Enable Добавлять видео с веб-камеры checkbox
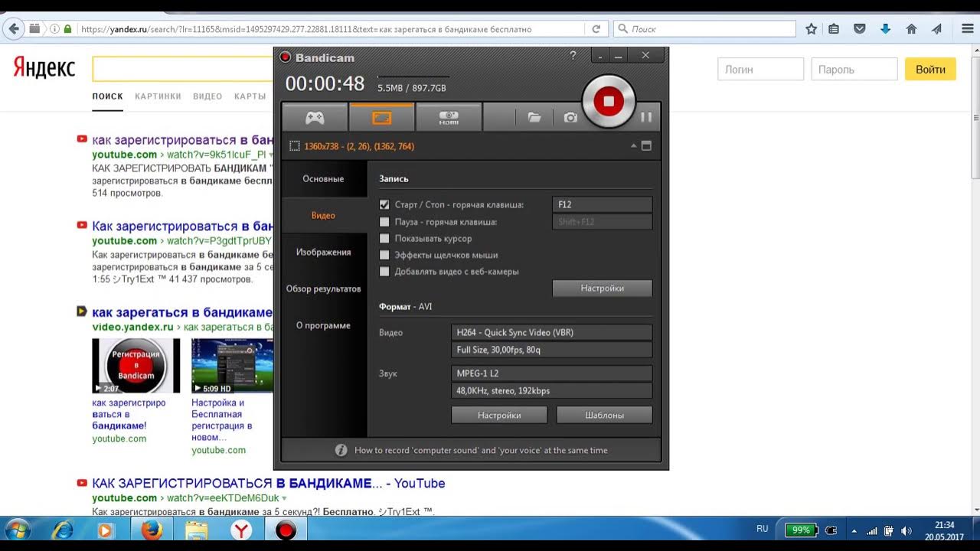Image resolution: width=980 pixels, height=551 pixels. point(384,272)
